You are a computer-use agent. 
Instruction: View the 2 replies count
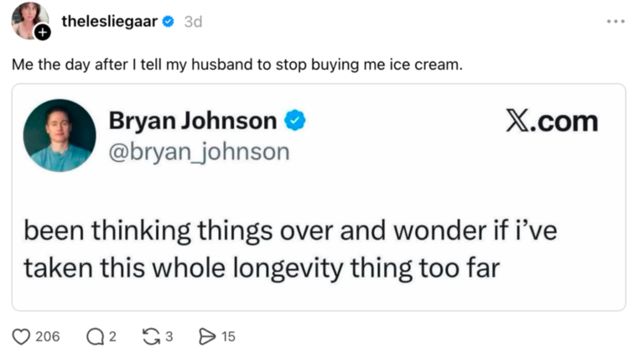coord(112,337)
